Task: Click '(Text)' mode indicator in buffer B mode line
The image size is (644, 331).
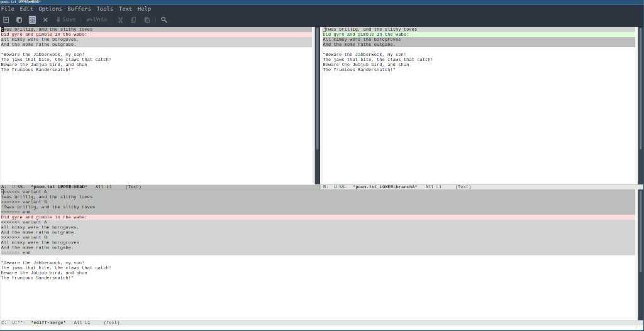Action: point(463,187)
